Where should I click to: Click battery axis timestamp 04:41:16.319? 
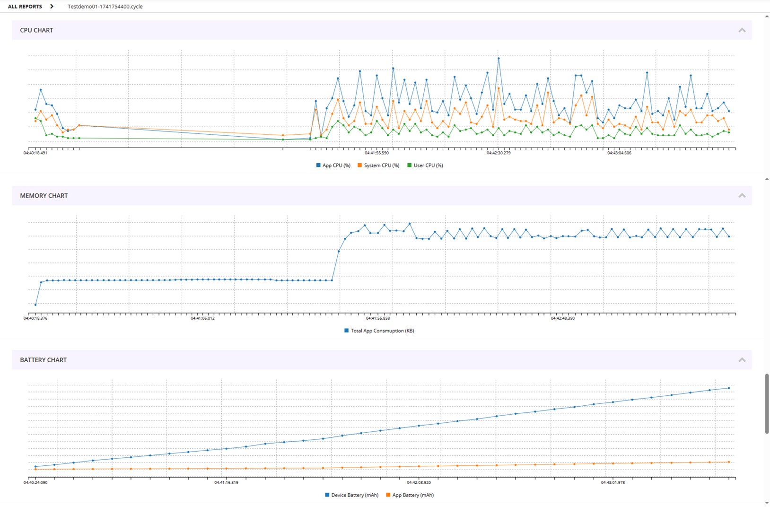[226, 482]
